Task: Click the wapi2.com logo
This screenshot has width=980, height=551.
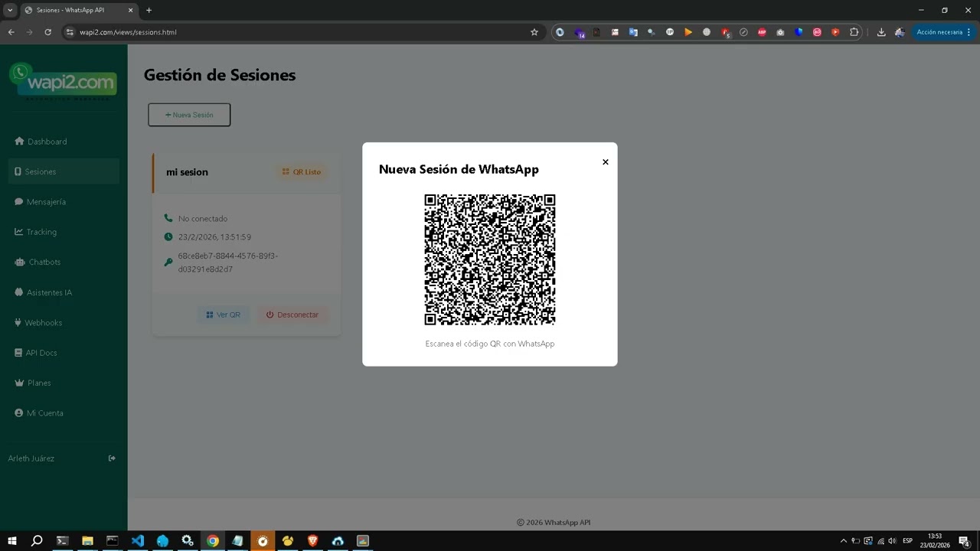Action: 64,82
